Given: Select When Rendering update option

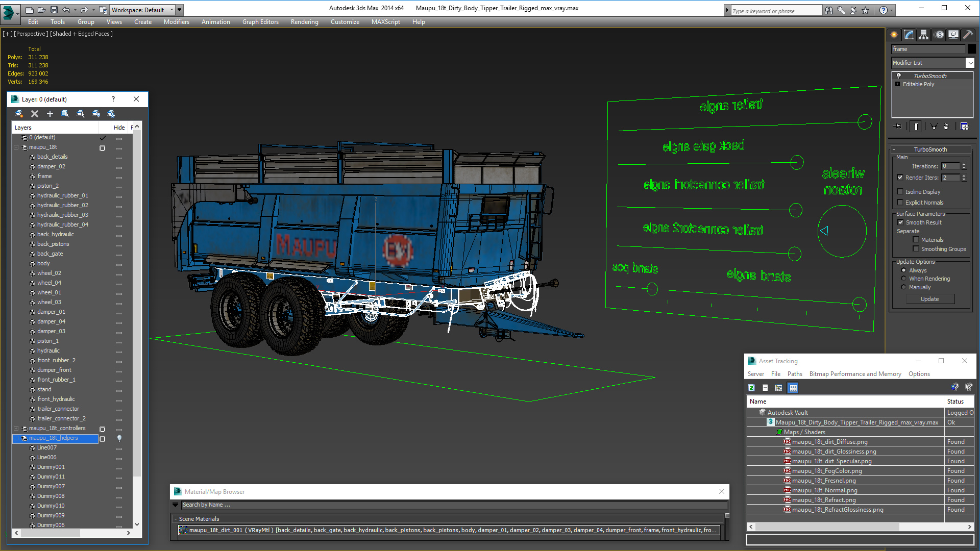Looking at the screenshot, I should 904,279.
